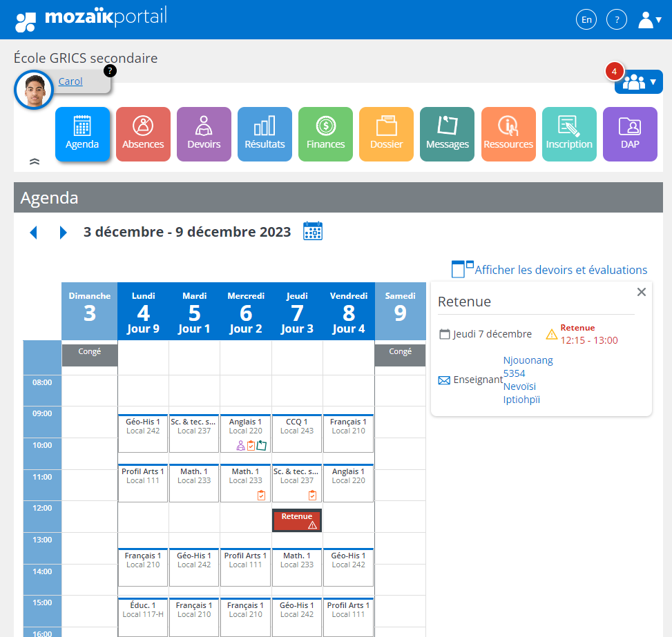Open the Résultats tile
The height and width of the screenshot is (637, 672).
pyautogui.click(x=265, y=134)
